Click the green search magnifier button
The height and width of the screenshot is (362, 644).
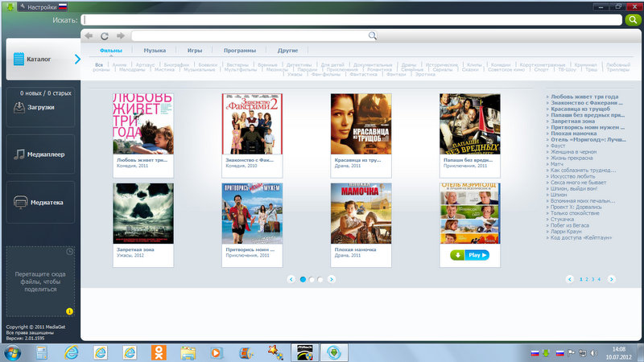click(x=633, y=19)
